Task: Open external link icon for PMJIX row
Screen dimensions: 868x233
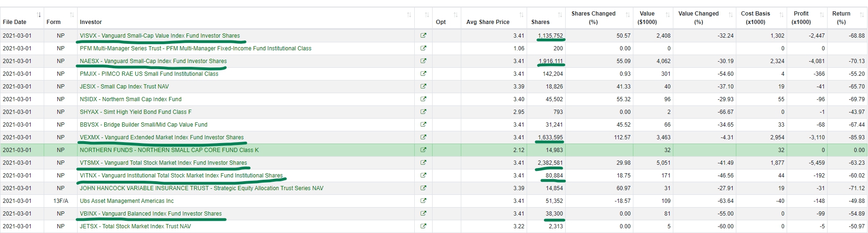Action: click(423, 74)
